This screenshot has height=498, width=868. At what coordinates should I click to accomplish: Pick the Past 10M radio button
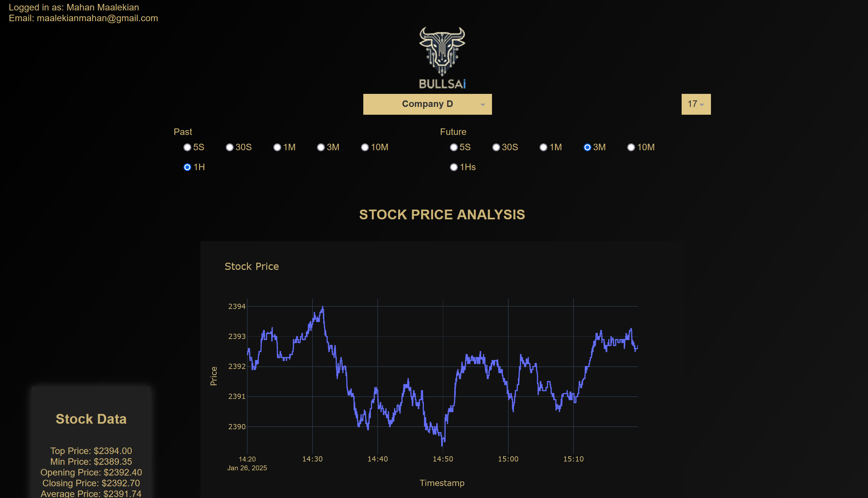click(x=365, y=147)
